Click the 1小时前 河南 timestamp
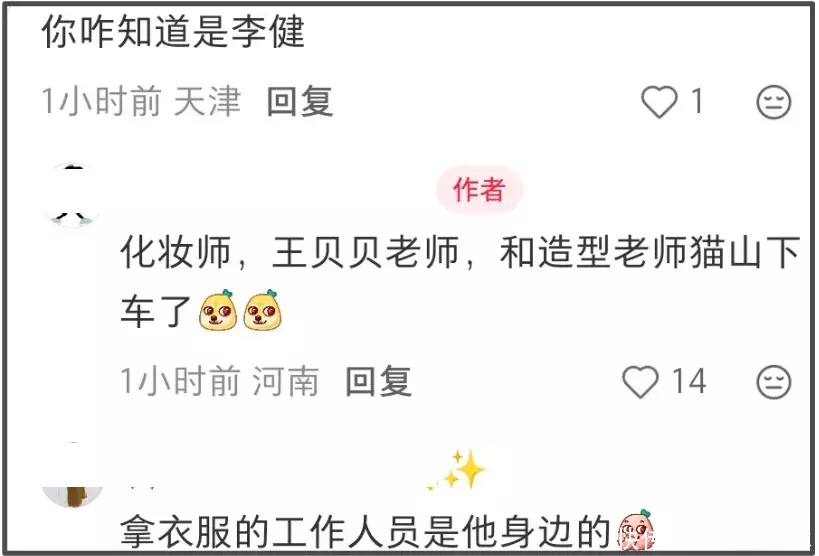The image size is (819, 556). 220,381
